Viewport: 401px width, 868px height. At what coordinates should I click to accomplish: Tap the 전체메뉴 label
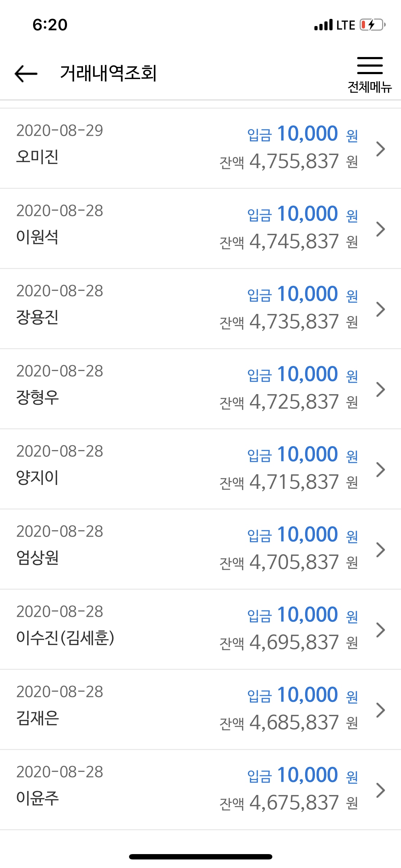click(370, 87)
